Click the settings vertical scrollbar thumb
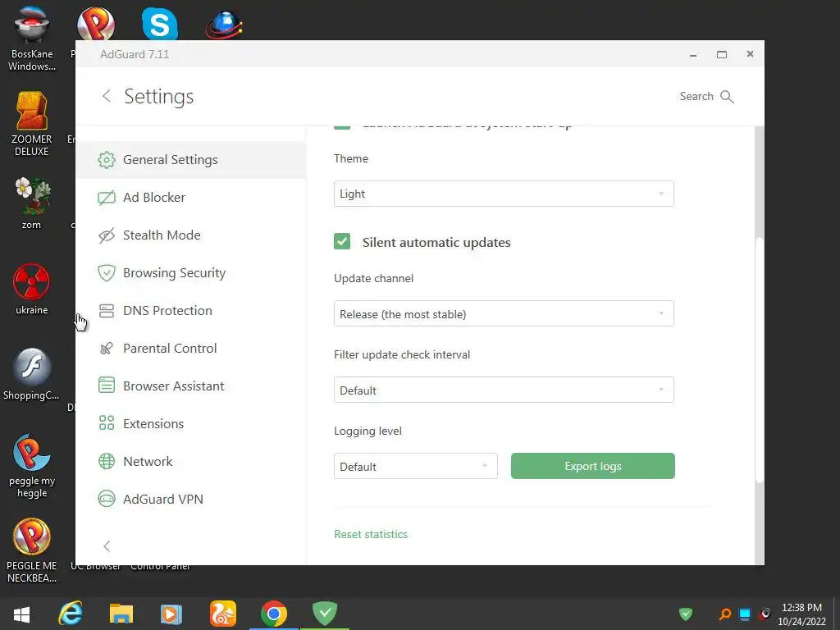 [759, 360]
